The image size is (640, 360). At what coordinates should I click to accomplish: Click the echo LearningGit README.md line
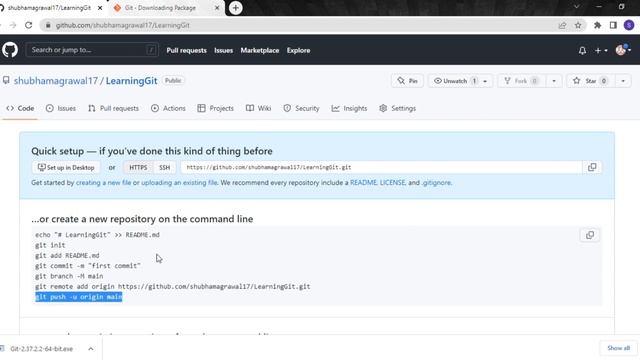pyautogui.click(x=97, y=235)
